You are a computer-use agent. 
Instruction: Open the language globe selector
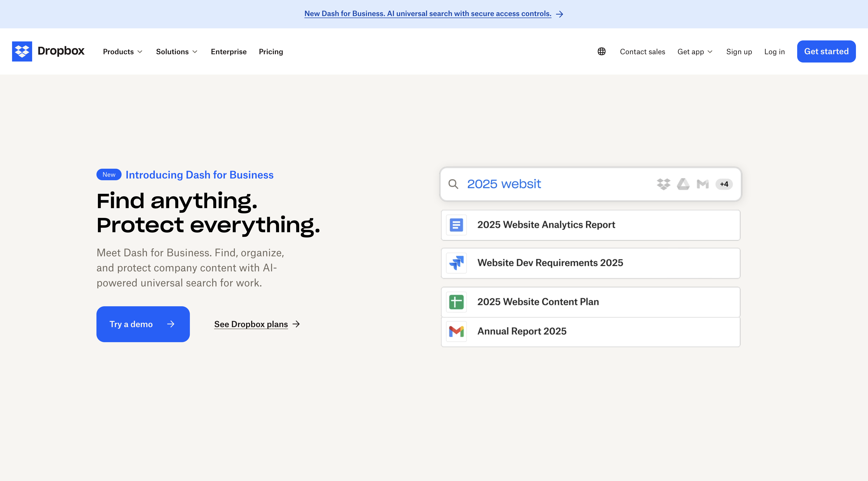point(602,51)
